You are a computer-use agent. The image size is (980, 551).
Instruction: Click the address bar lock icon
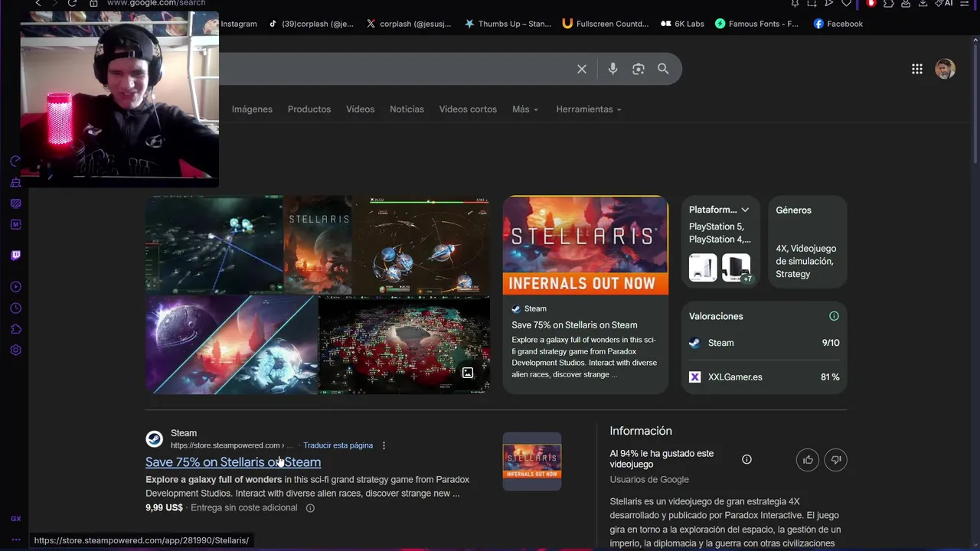(x=93, y=3)
